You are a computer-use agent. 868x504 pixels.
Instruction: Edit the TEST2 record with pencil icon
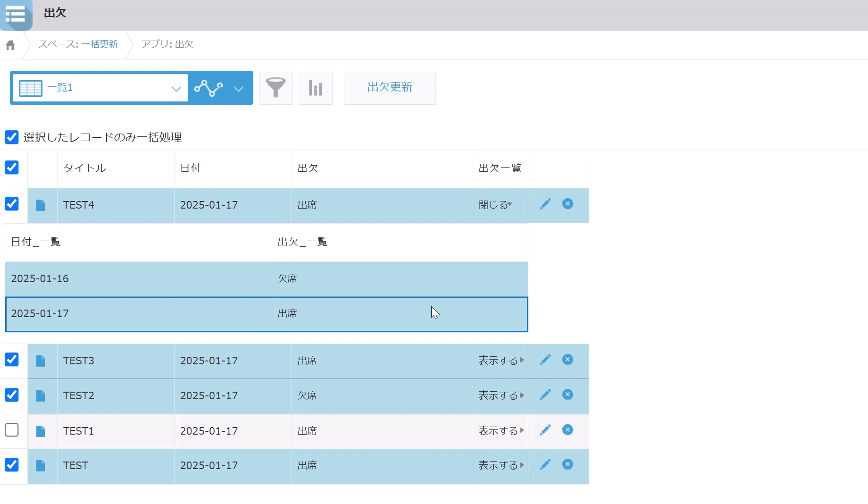[545, 395]
